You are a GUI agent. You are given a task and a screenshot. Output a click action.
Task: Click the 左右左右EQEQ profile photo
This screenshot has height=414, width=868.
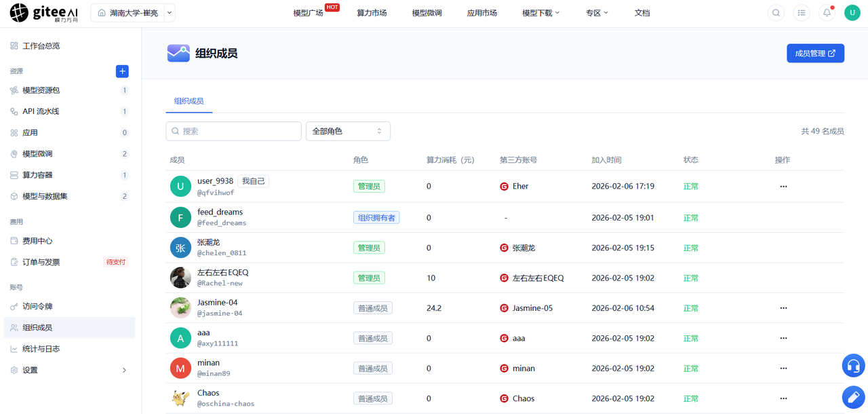coord(180,278)
